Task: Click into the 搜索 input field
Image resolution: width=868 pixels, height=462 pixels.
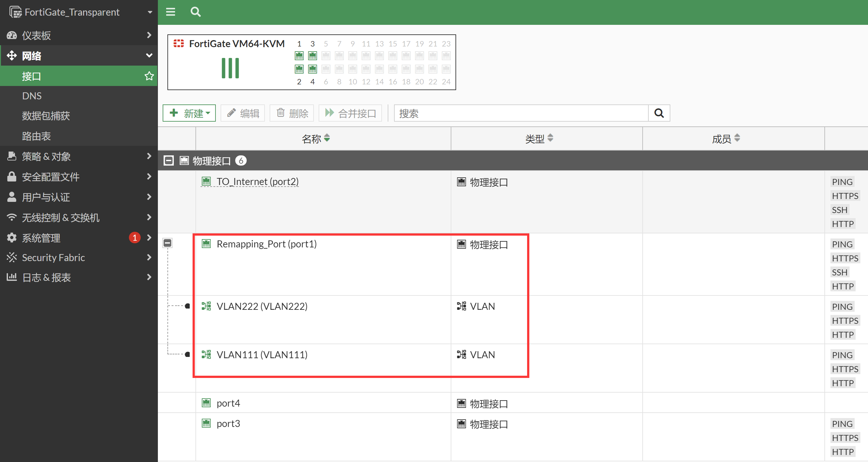Action: (521, 113)
